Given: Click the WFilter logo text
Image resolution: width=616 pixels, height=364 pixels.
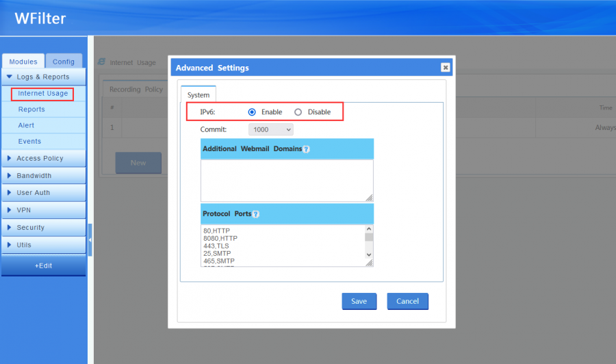Looking at the screenshot, I should pos(40,18).
